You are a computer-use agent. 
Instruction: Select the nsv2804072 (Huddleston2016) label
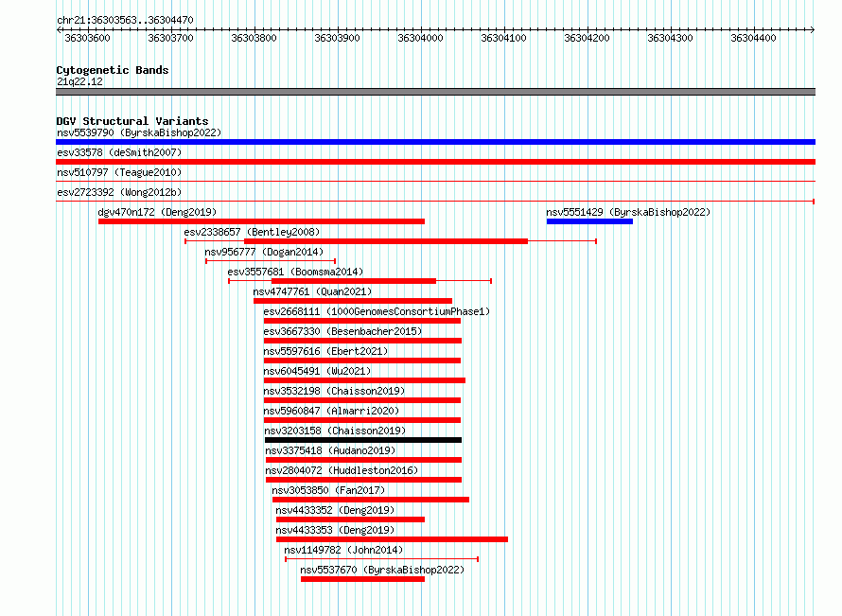[342, 470]
